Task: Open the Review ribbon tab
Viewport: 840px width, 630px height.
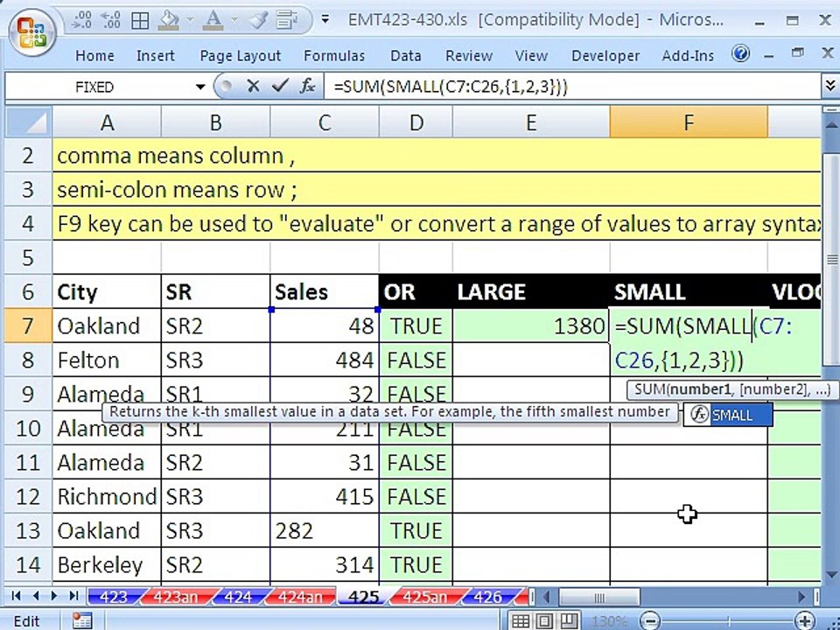Action: pos(469,56)
